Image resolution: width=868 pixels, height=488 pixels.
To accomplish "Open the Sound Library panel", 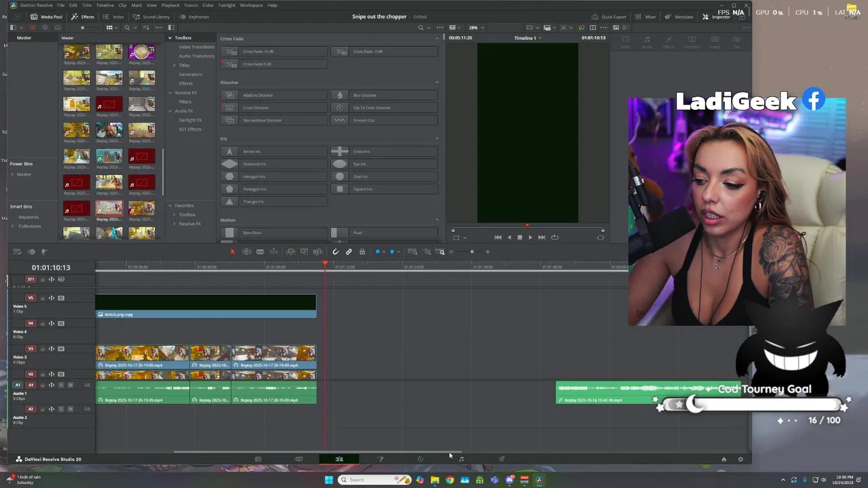I will tap(151, 17).
